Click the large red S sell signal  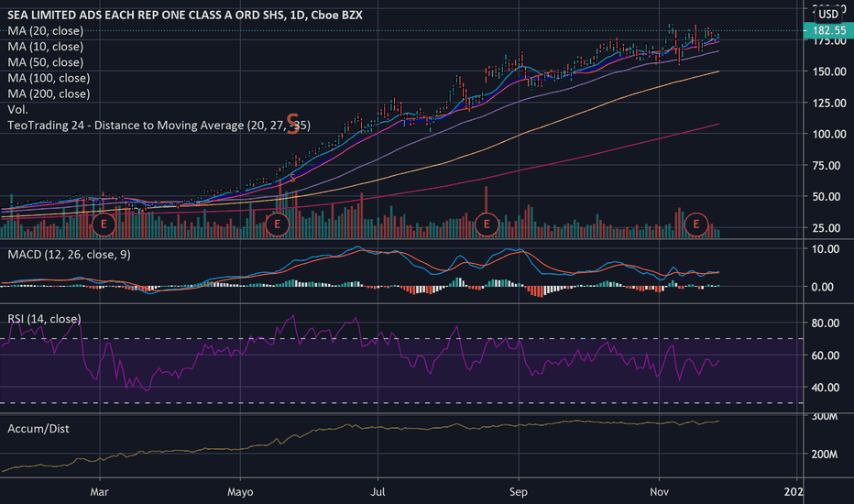coord(293,124)
